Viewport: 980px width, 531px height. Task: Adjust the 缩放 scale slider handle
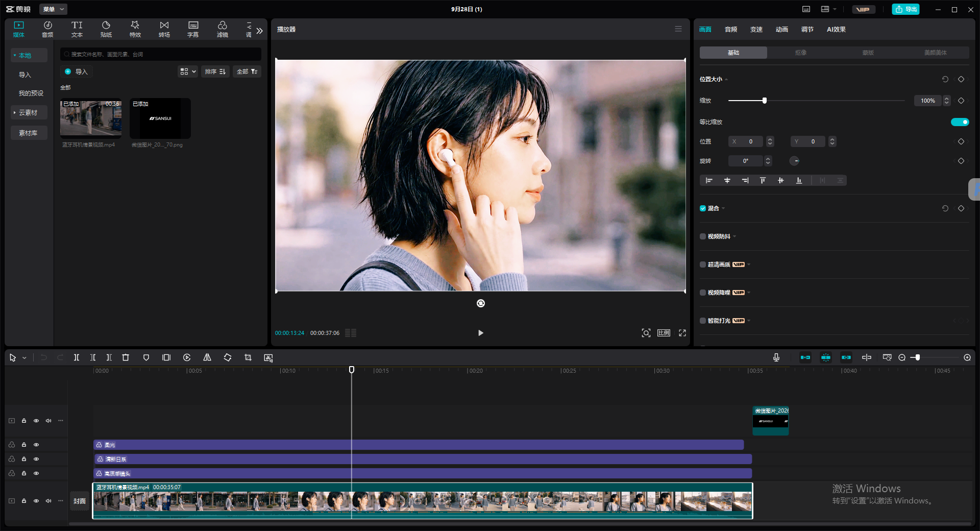[x=765, y=101]
